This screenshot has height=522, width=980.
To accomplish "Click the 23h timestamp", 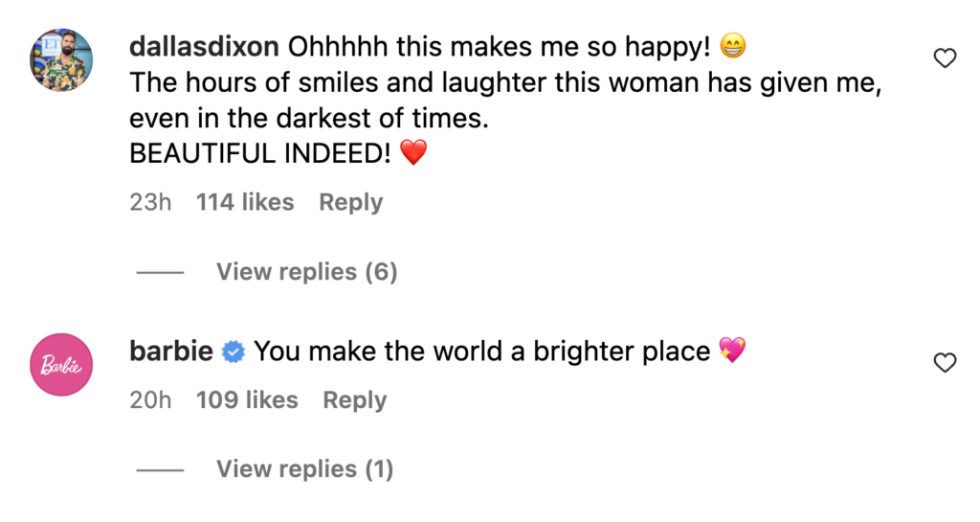I will (150, 203).
